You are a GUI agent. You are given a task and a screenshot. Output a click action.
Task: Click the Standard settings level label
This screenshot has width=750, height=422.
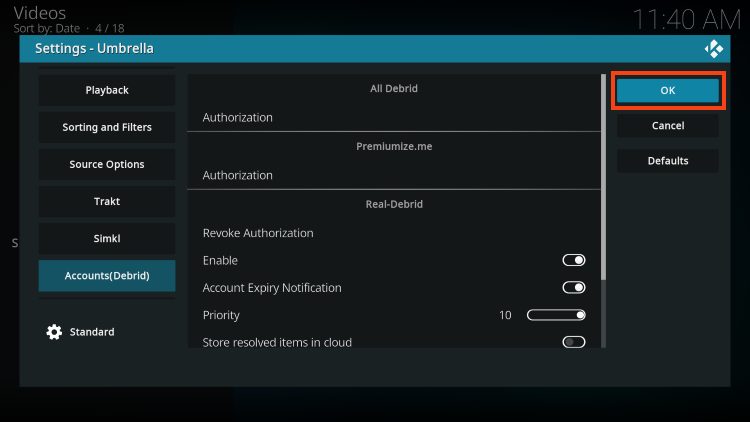click(x=92, y=332)
